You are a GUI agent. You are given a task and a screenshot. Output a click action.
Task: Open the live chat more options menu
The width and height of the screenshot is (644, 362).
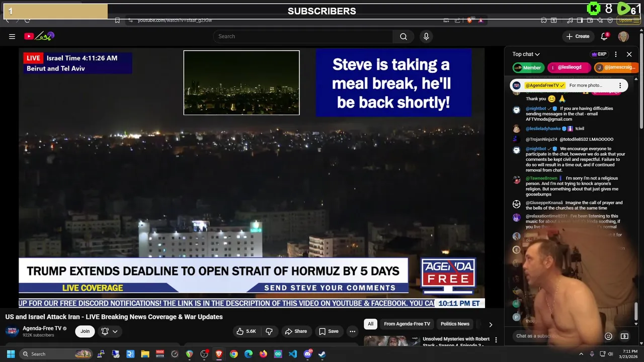616,54
